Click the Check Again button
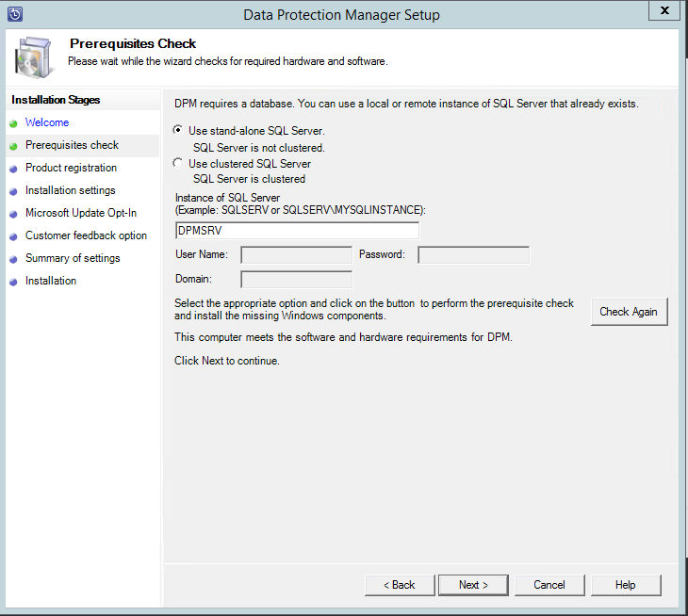Image resolution: width=688 pixels, height=616 pixels. (630, 312)
